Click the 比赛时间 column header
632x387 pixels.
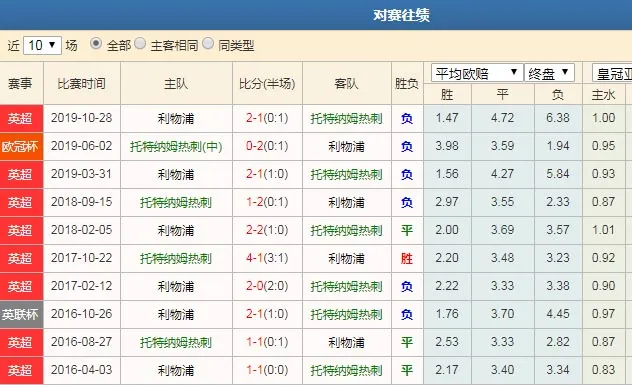81,83
